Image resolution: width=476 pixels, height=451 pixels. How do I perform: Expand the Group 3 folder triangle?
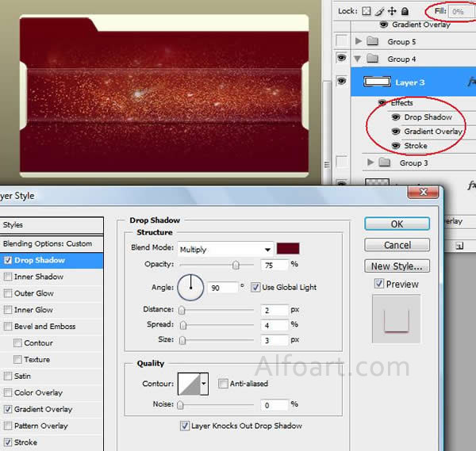[370, 162]
